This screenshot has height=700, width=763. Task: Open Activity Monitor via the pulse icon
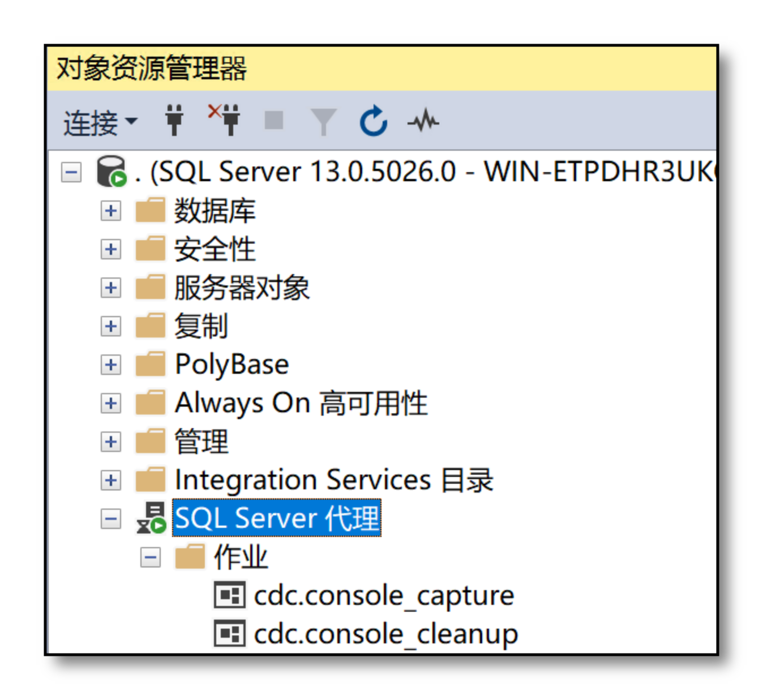coord(422,120)
